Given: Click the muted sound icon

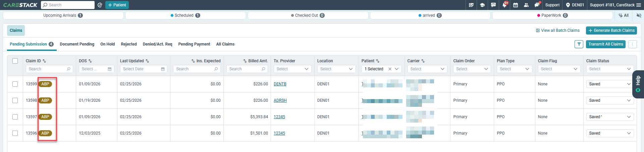Looking at the screenshot, I should pos(639,15).
